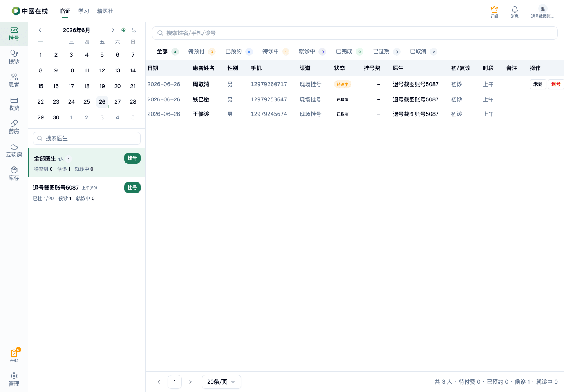564x392 pixels.
Task: Switch to the 学习 top tab
Action: [84, 11]
